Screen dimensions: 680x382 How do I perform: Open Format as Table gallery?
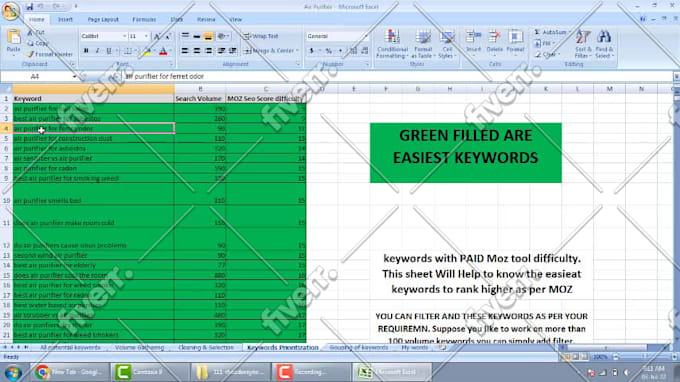coord(423,44)
